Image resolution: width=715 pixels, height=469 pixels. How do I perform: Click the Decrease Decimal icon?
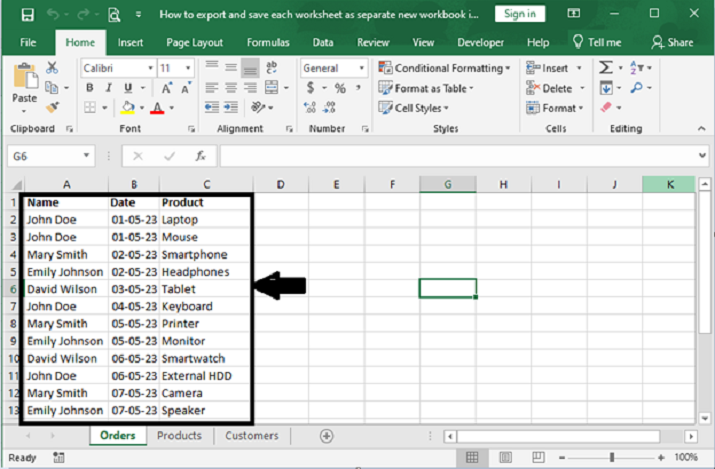point(329,108)
